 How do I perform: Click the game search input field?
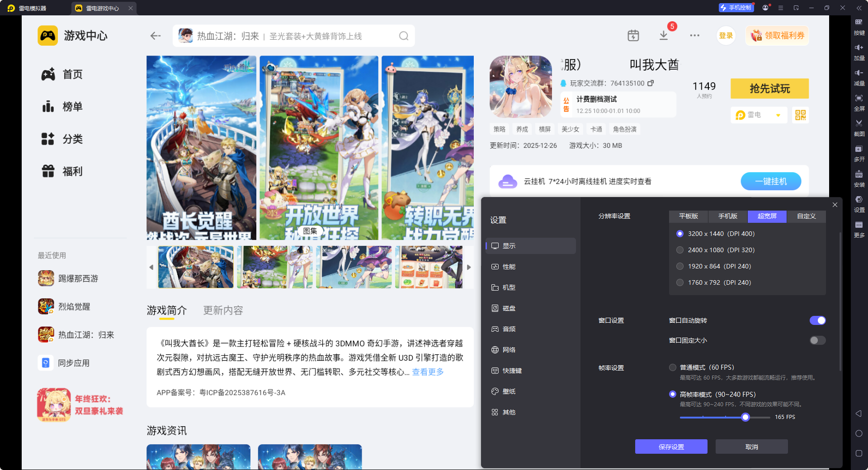[293, 36]
